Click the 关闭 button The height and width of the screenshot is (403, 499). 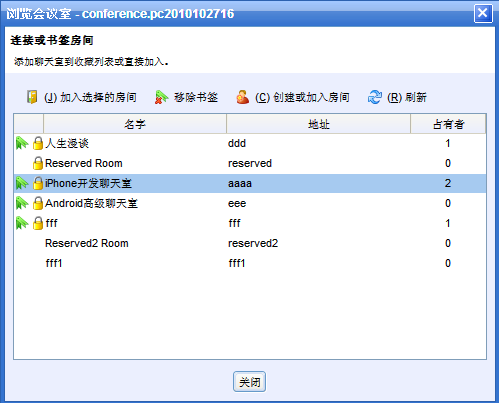(x=249, y=382)
